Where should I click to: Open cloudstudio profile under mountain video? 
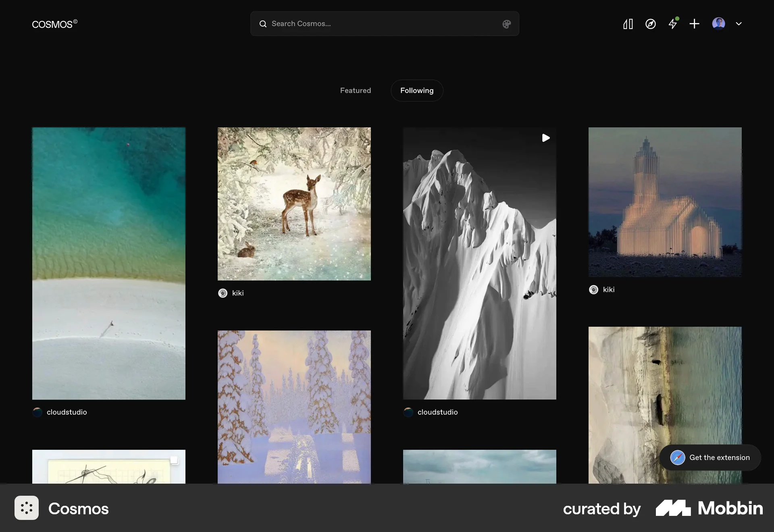437,412
